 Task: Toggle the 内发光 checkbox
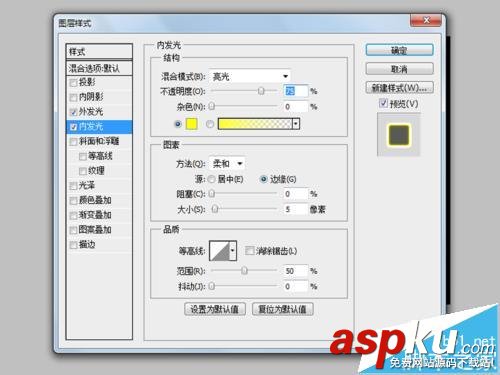coord(73,127)
